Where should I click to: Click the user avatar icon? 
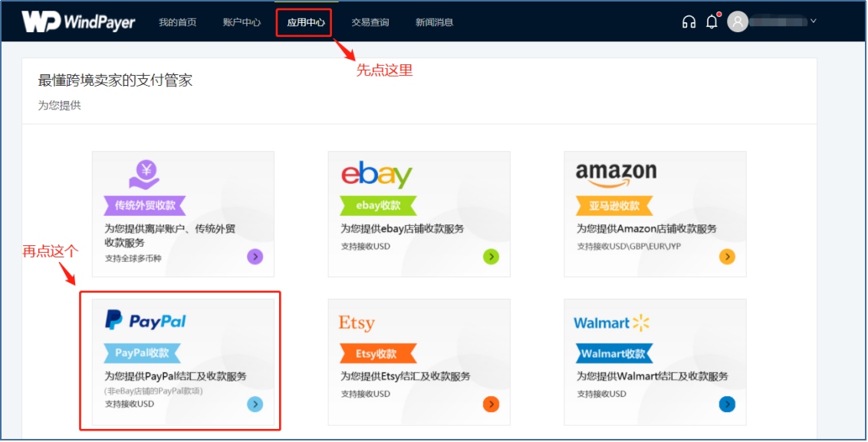tap(738, 21)
